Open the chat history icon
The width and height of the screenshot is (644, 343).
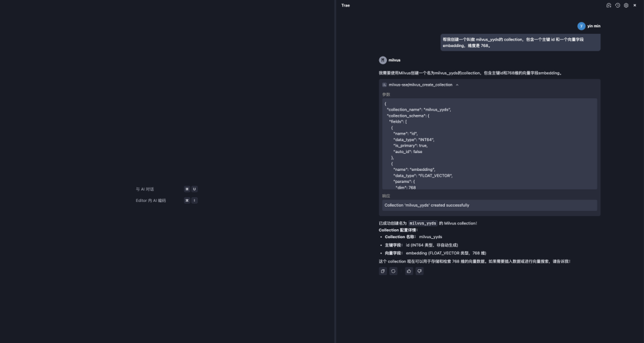pos(618,5)
